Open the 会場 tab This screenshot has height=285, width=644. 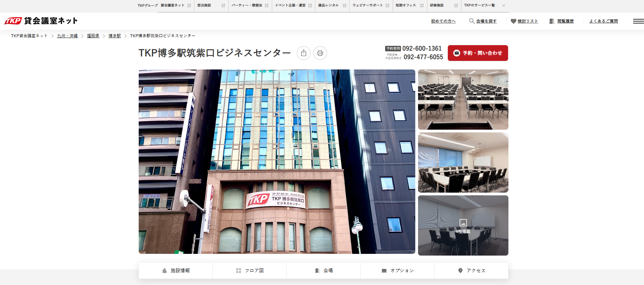click(x=324, y=271)
